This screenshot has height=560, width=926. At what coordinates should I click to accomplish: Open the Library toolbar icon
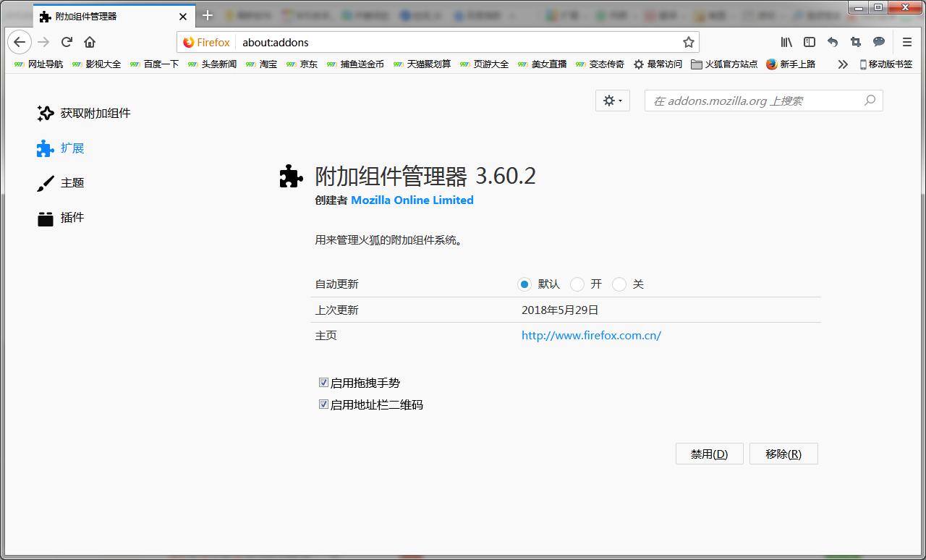(x=786, y=42)
